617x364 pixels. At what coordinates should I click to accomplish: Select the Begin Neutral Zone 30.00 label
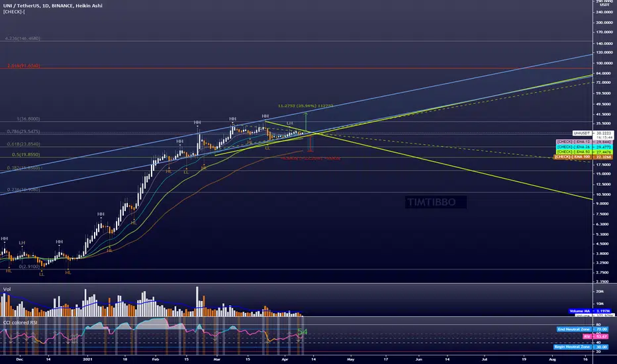click(x=581, y=347)
